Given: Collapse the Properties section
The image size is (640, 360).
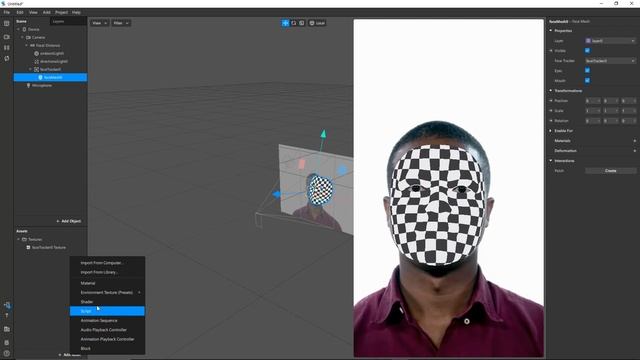Looking at the screenshot, I should pos(551,31).
